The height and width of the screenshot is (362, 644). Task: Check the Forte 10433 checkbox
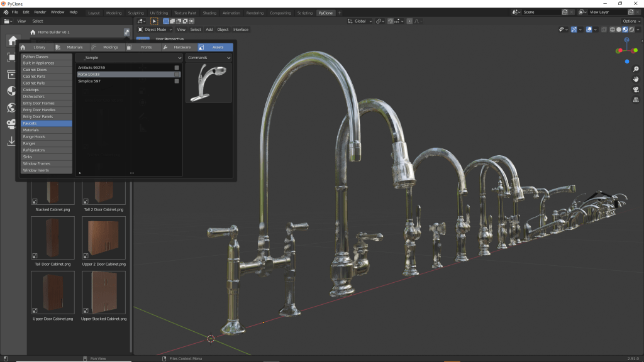pos(177,74)
